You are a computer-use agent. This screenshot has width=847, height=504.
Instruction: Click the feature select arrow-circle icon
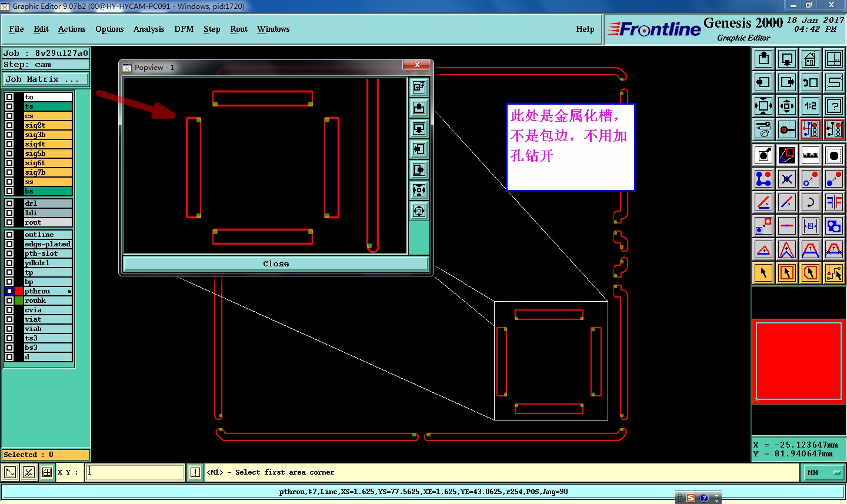point(763,155)
